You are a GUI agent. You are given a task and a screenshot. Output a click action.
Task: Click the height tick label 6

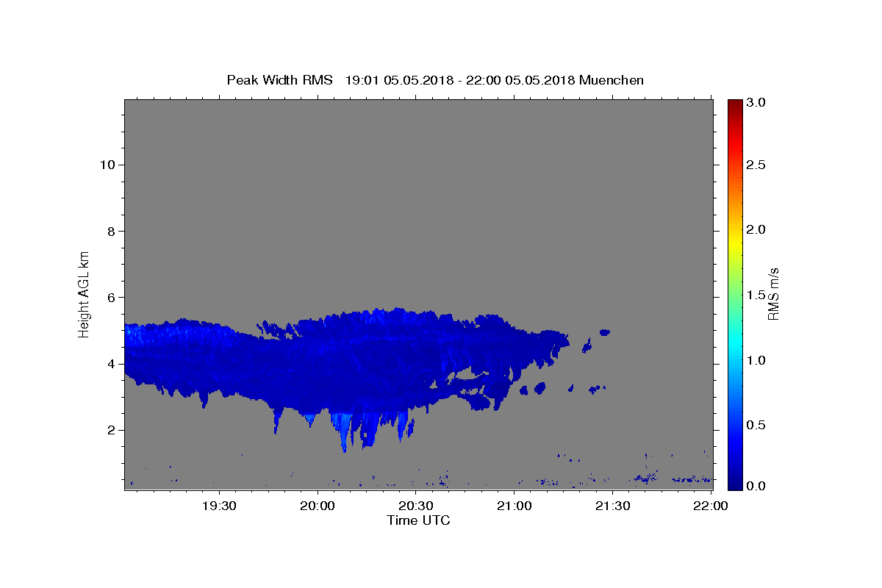coord(110,298)
